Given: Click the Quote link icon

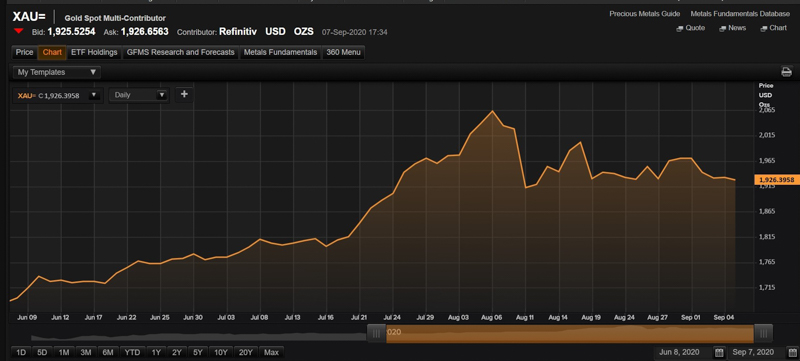Looking at the screenshot, I should pos(680,29).
